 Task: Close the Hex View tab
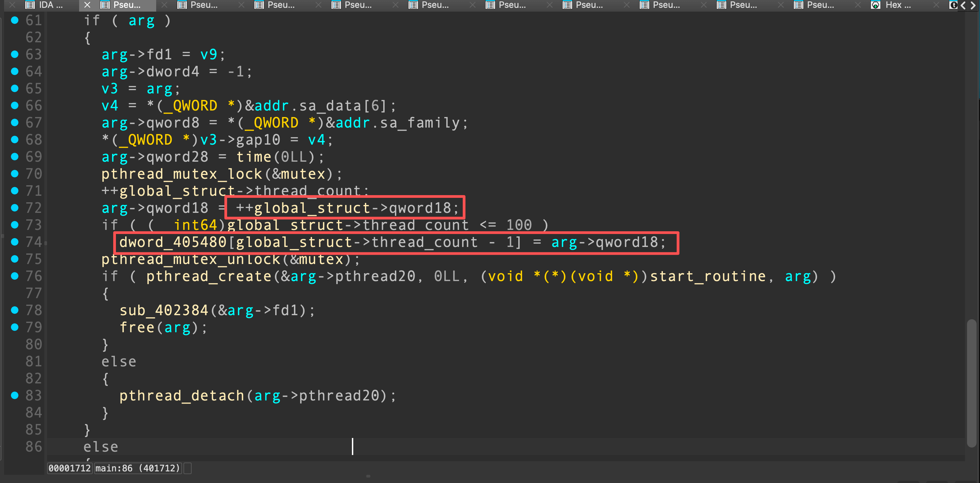click(x=858, y=5)
